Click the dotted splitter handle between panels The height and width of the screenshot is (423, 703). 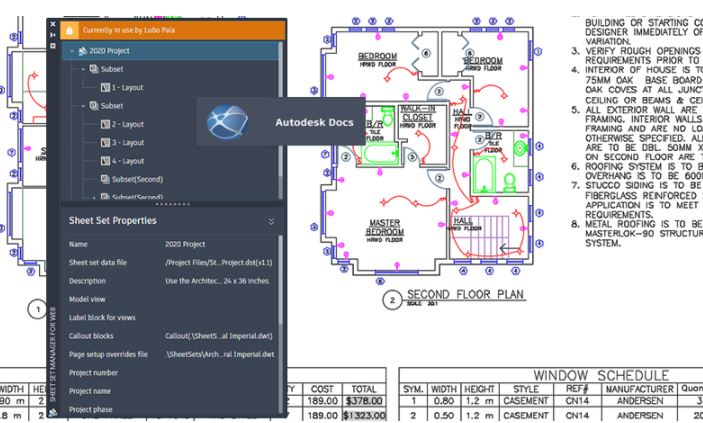tap(173, 204)
